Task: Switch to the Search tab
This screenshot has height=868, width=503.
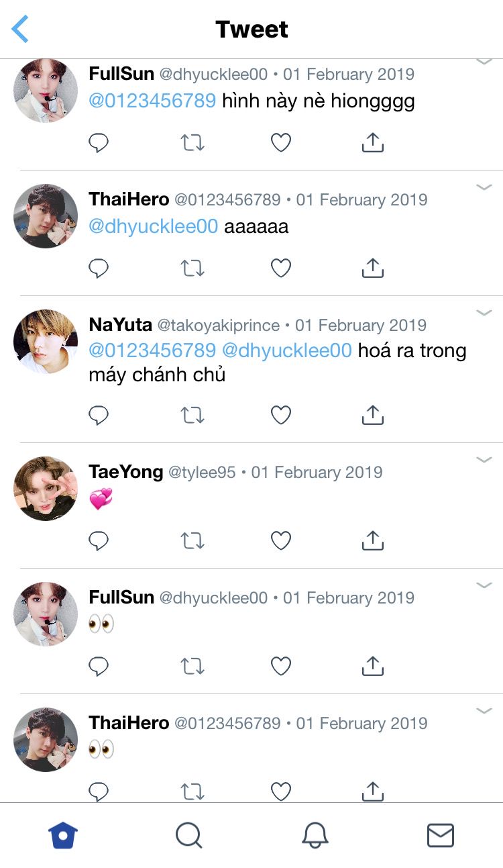Action: pos(188,836)
